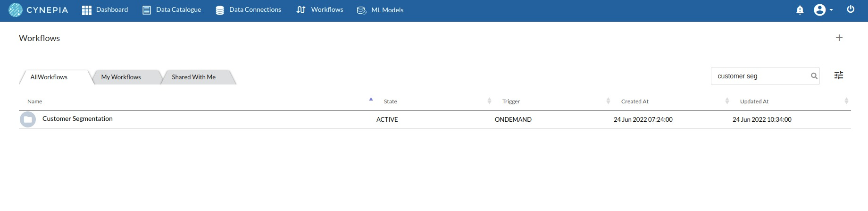
Task: Open notifications bell
Action: click(800, 10)
